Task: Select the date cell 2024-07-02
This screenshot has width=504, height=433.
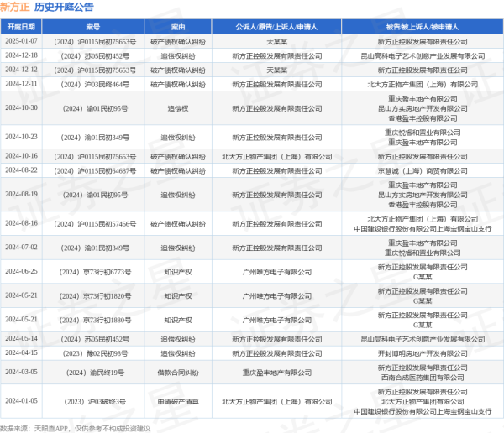Action: pyautogui.click(x=21, y=248)
